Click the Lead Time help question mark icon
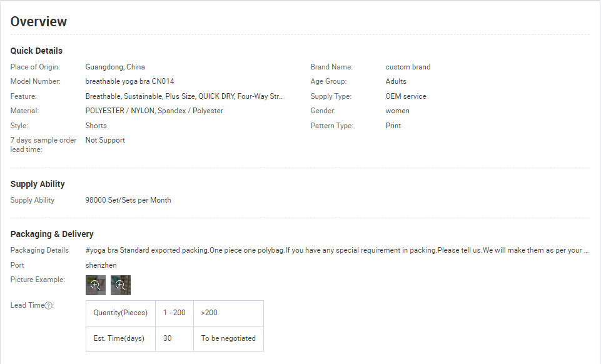 click(x=48, y=305)
